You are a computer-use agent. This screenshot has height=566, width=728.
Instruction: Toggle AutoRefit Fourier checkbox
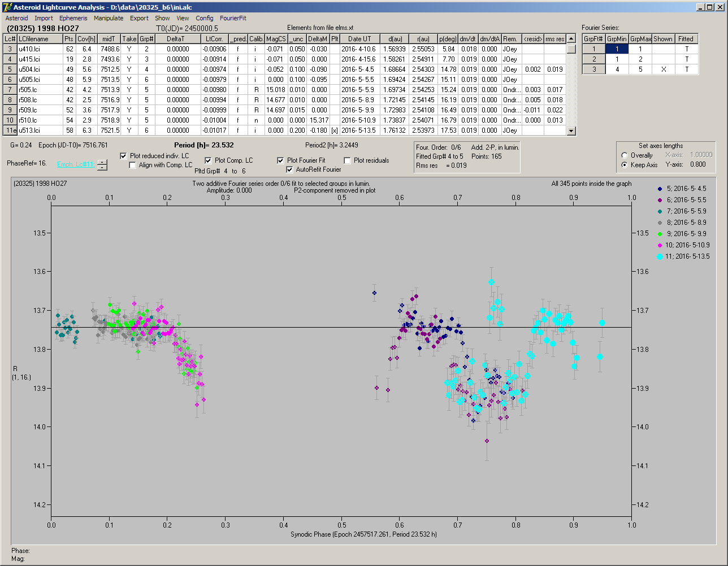pyautogui.click(x=290, y=169)
